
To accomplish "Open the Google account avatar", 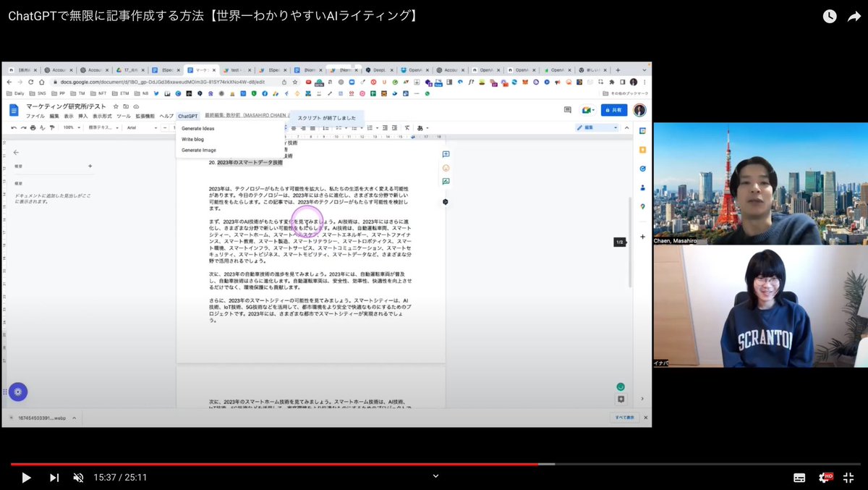I will click(x=639, y=110).
